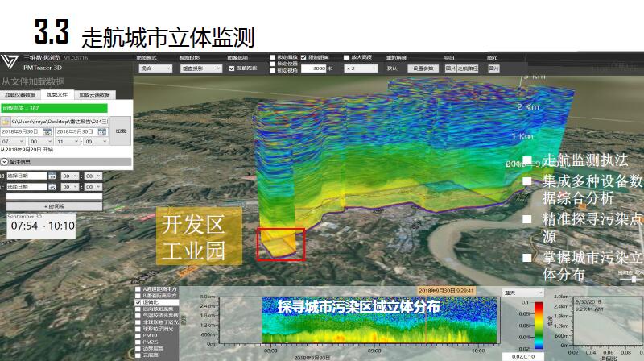This screenshot has height=361, width=644.
Task: Click calendar icon next to first 选择日期 field
Action: coord(52,176)
